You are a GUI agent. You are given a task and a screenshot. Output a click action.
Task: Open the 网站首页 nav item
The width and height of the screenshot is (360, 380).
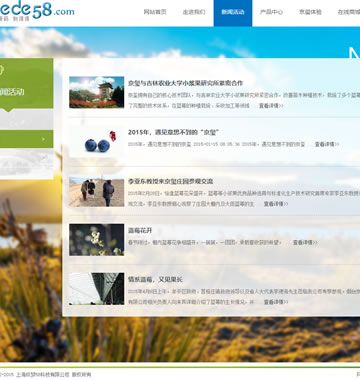[x=155, y=12]
